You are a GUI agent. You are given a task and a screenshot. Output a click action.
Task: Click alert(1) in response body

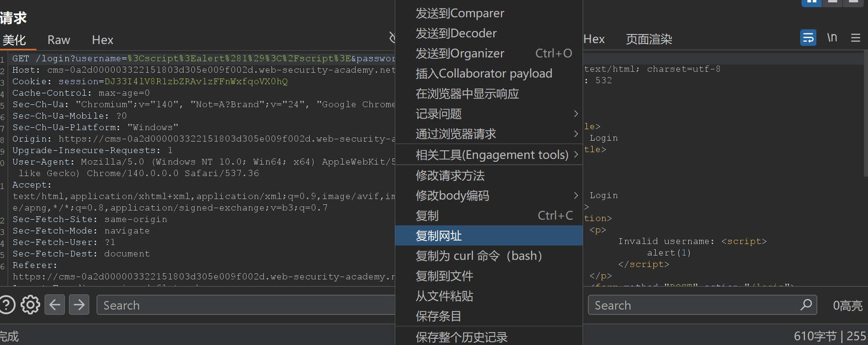point(669,253)
